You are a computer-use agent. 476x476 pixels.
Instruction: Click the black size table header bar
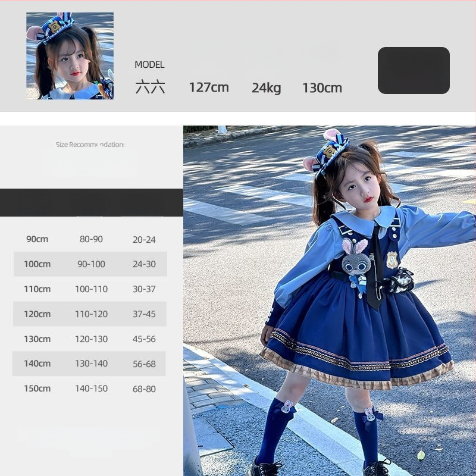(91, 202)
